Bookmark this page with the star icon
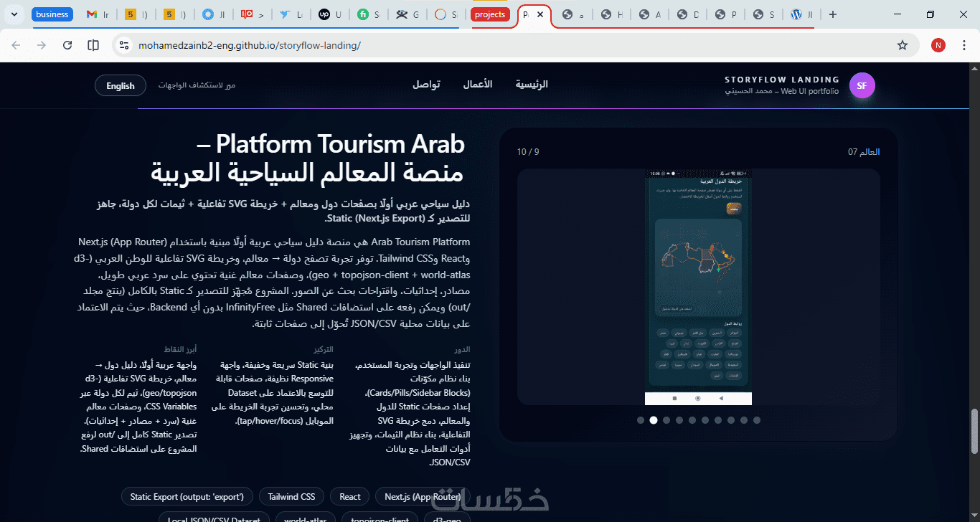 pyautogui.click(x=903, y=45)
